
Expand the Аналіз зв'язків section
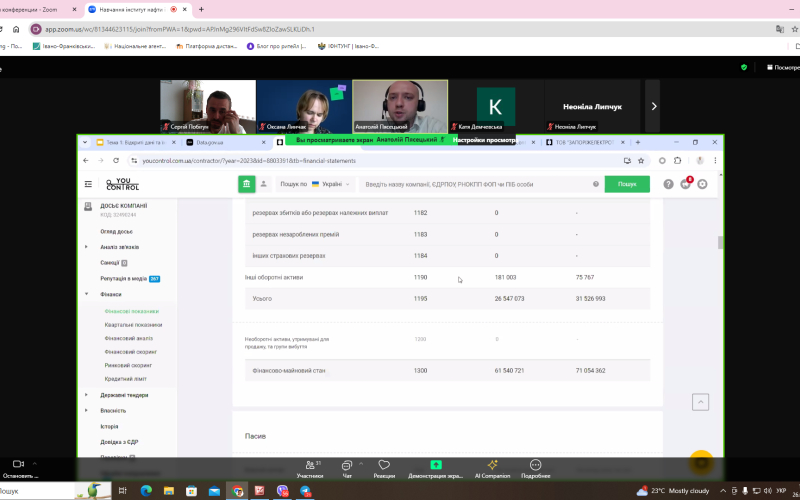click(x=86, y=247)
